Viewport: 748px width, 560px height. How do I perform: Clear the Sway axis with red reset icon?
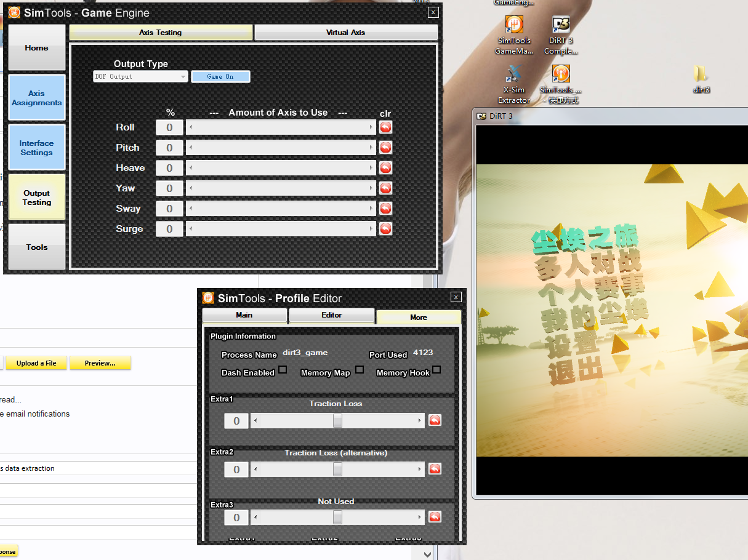tap(385, 209)
